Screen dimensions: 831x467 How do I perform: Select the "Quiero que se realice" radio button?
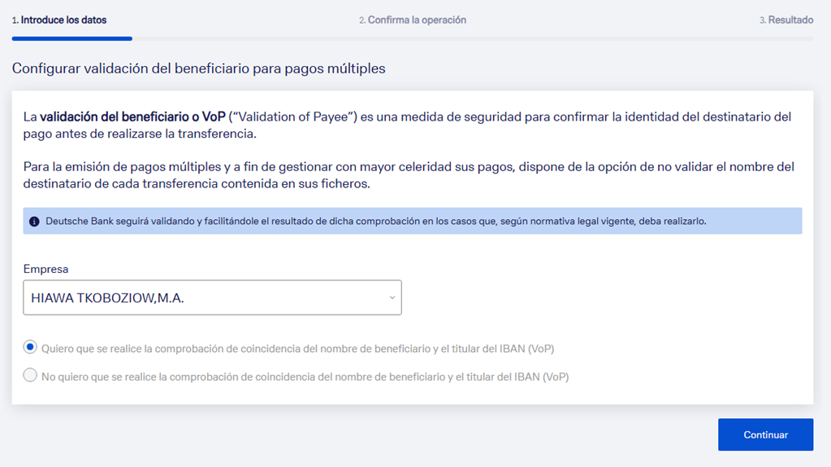[x=30, y=347]
